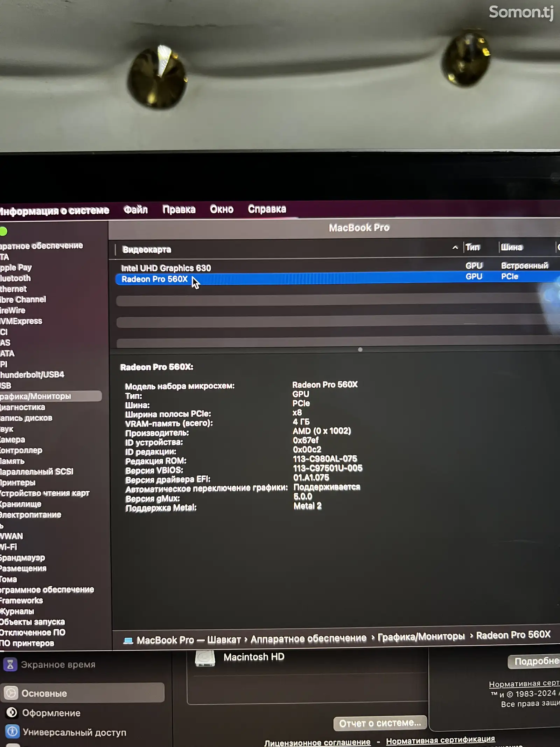This screenshot has width=560, height=747.
Task: Click the Metal 2 support value
Action: 307,506
